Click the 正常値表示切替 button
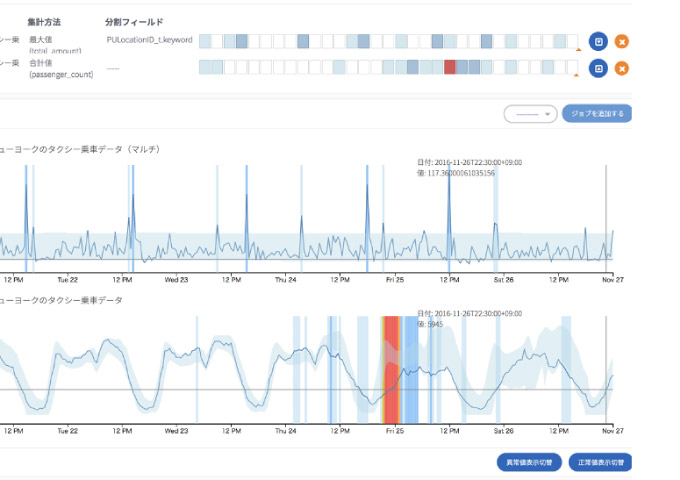 [x=600, y=462]
